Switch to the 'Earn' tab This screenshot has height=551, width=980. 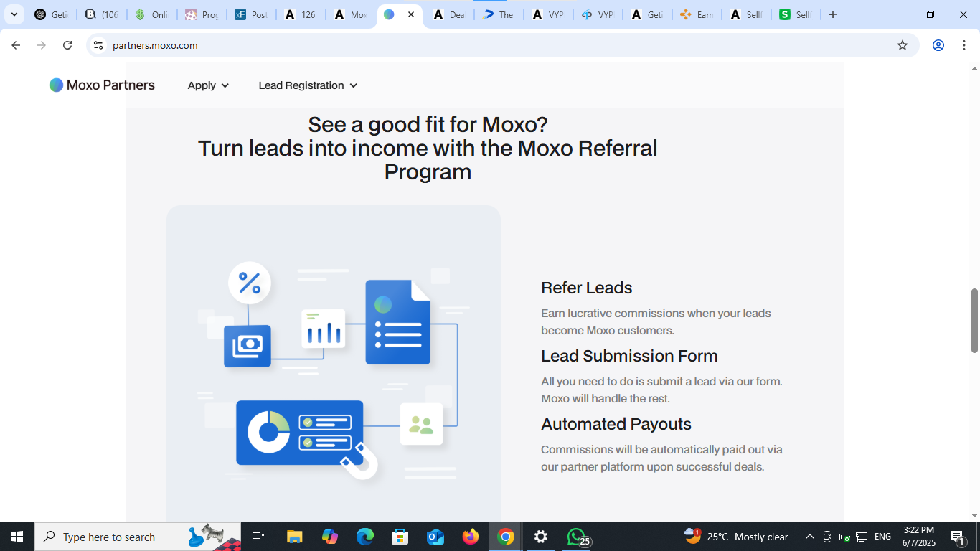pyautogui.click(x=696, y=14)
